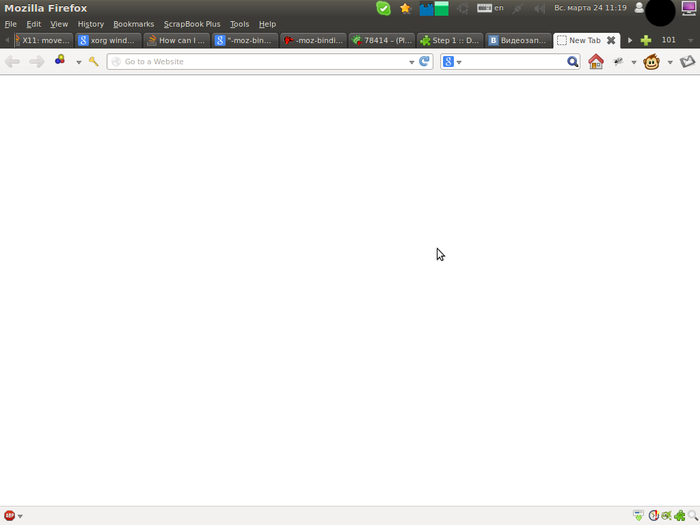
Task: Click inside the Google search box
Action: pyautogui.click(x=514, y=62)
